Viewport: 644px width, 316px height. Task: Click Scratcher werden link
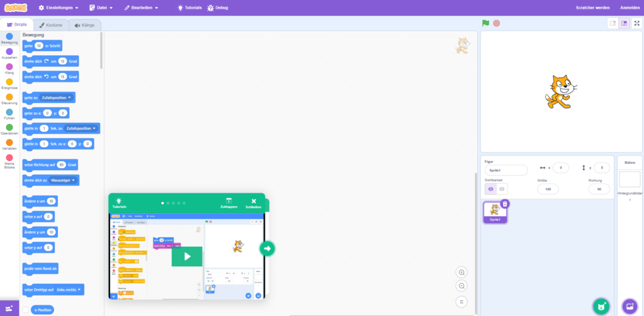click(592, 8)
